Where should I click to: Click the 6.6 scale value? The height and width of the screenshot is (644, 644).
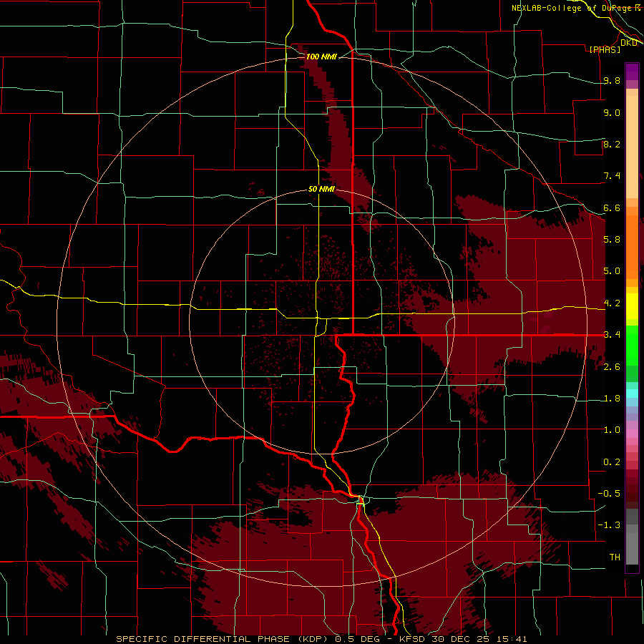[x=612, y=208]
